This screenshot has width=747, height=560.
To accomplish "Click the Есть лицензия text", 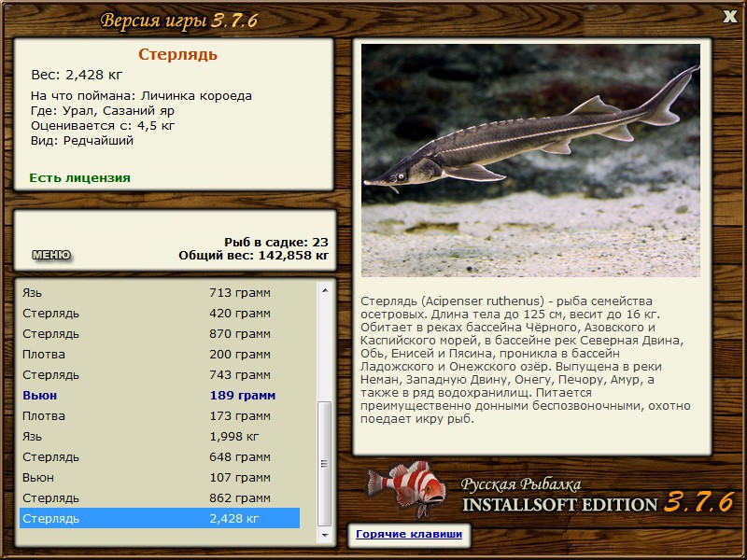I will coord(79,177).
